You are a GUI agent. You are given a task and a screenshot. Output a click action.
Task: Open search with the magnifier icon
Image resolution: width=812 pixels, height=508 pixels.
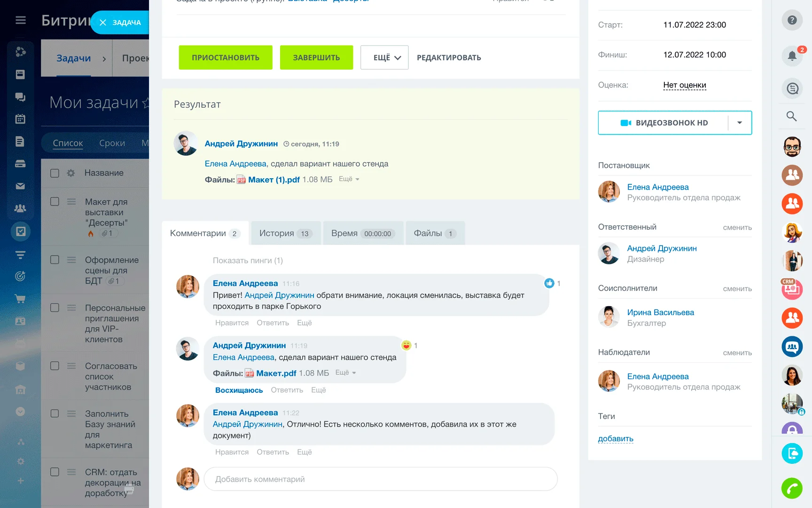(792, 116)
